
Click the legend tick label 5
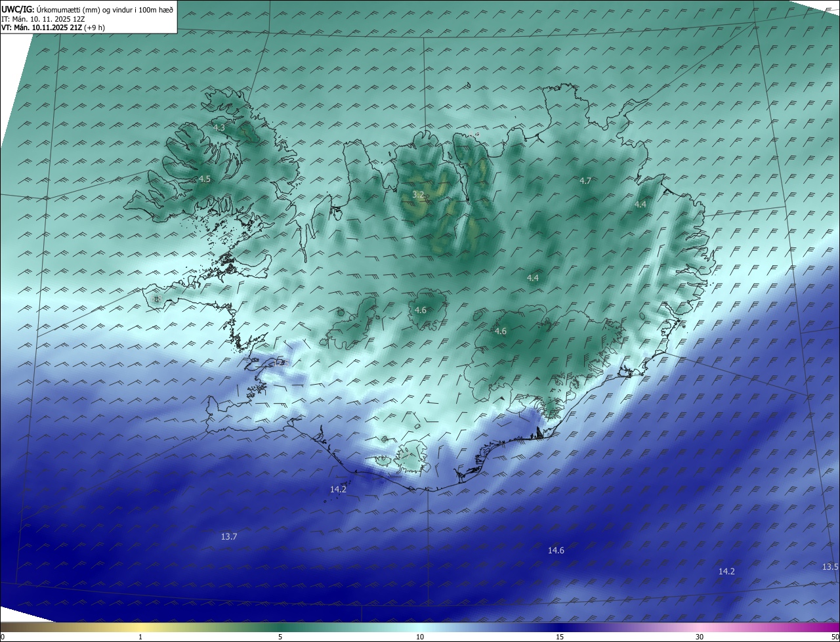[x=280, y=637]
